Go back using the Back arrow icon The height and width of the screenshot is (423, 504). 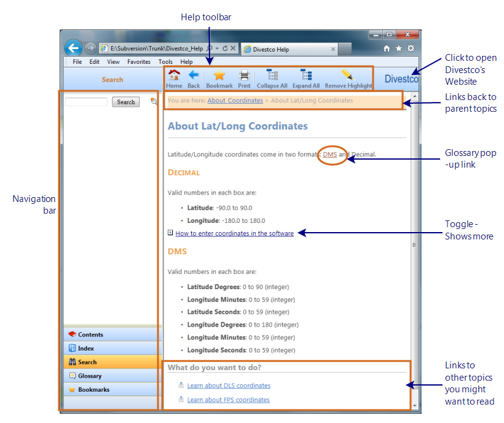click(x=194, y=76)
